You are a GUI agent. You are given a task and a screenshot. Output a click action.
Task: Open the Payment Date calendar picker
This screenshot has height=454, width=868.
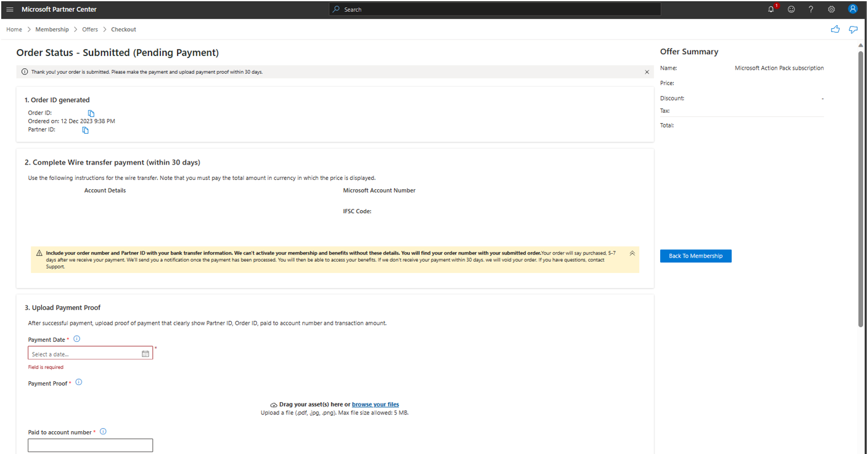tap(145, 354)
